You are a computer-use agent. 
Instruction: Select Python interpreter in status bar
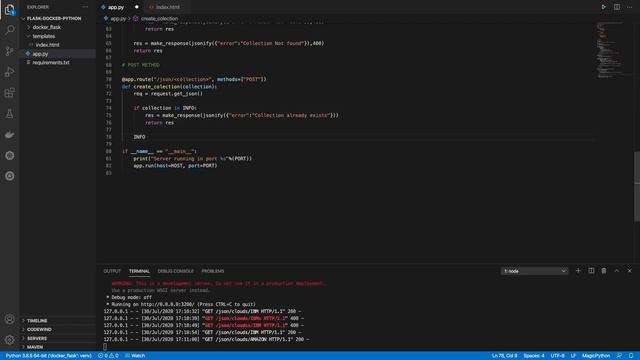pos(48,356)
